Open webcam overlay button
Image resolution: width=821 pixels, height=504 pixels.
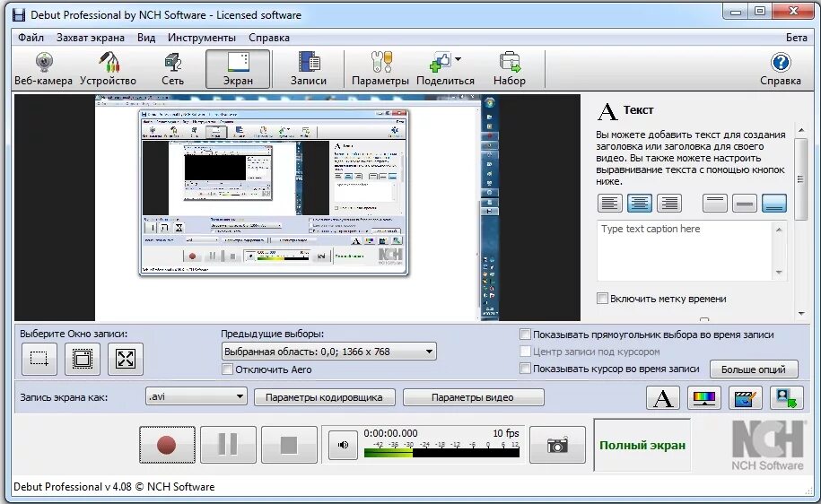786,398
